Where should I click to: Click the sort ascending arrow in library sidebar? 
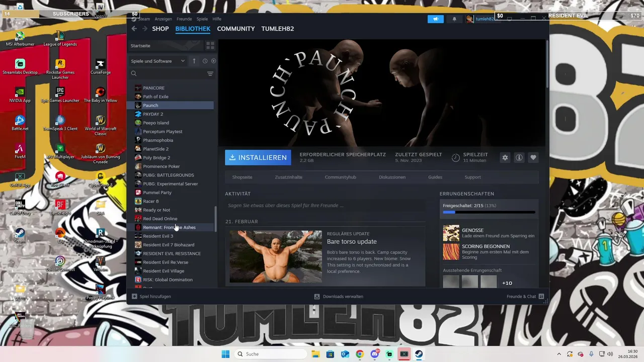pyautogui.click(x=194, y=61)
